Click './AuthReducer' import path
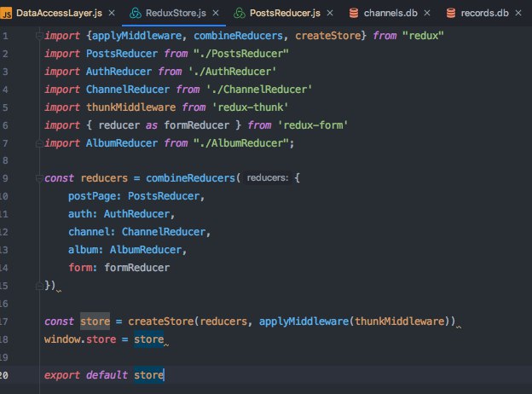Image resolution: width=532 pixels, height=394 pixels. pyautogui.click(x=232, y=72)
